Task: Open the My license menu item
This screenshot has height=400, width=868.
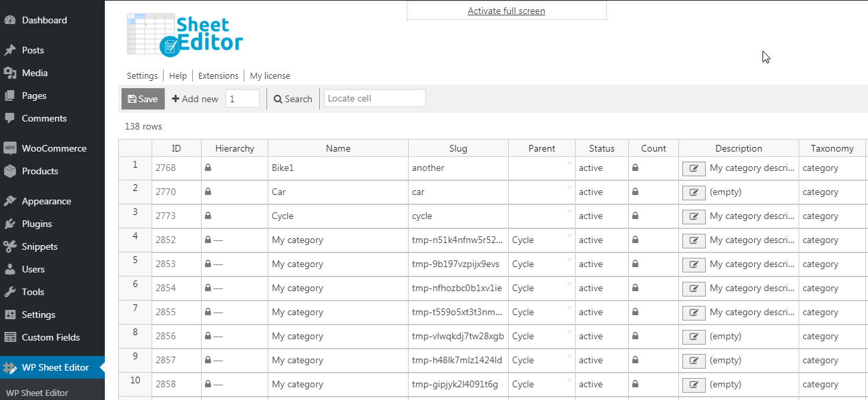Action: 270,76
